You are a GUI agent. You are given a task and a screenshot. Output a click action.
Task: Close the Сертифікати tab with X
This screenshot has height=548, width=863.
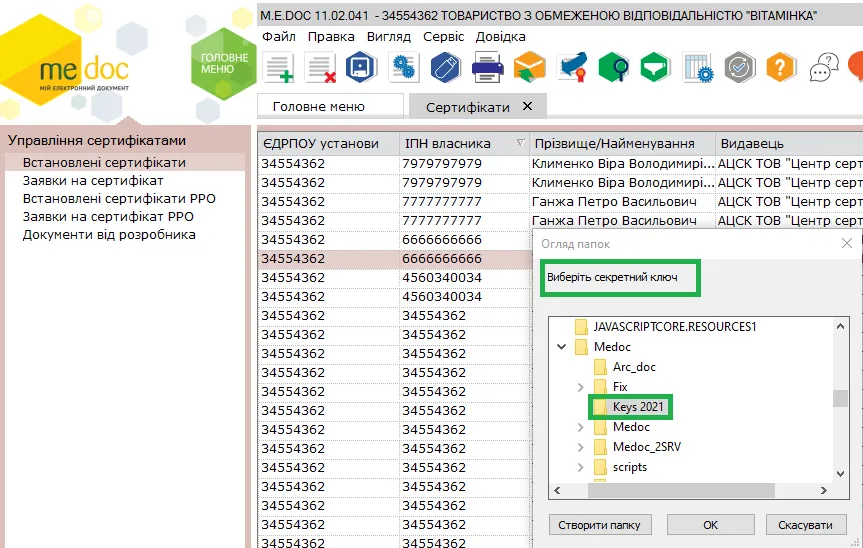coord(527,106)
